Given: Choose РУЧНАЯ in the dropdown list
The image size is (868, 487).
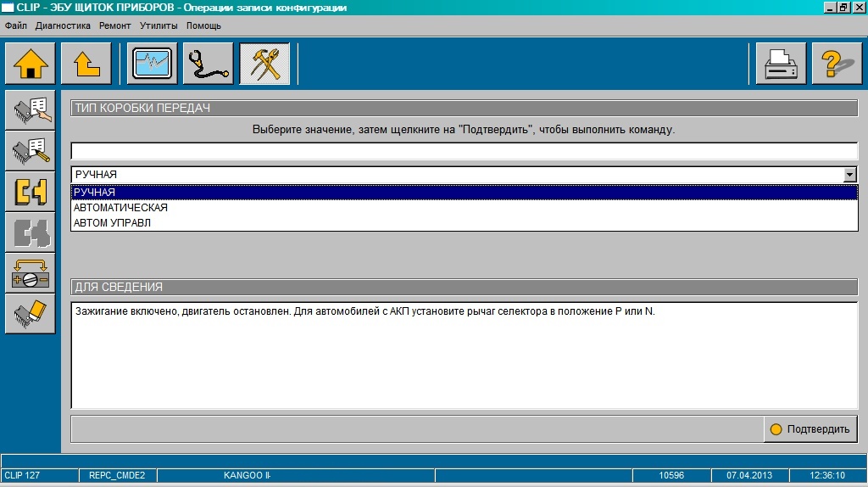Looking at the screenshot, I should click(x=465, y=193).
